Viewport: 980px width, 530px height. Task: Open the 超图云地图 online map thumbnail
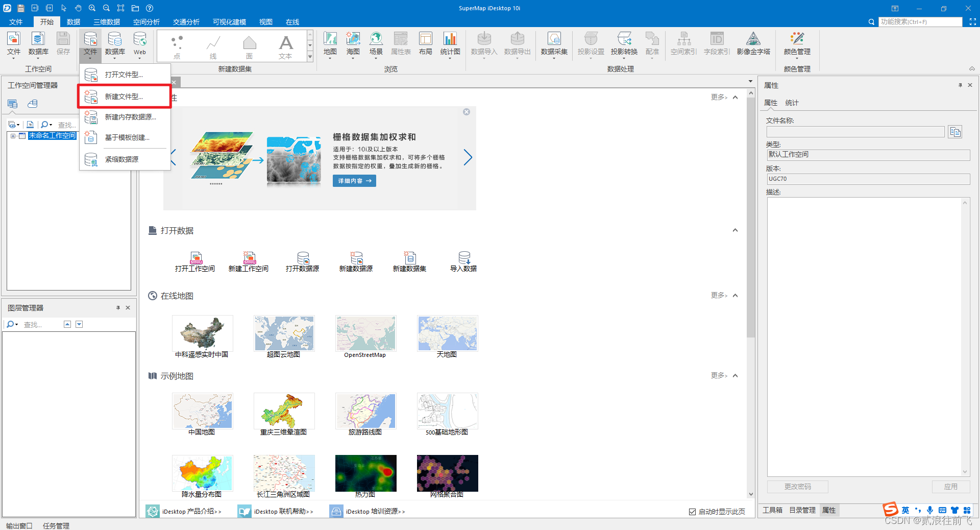click(284, 333)
